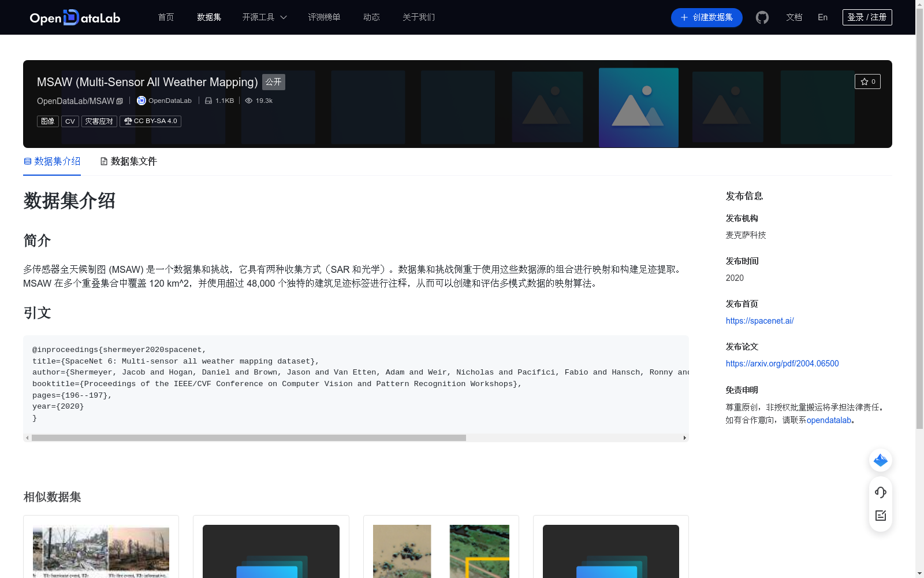Click right arrow of citation scrollbar
The image size is (924, 578).
point(685,438)
